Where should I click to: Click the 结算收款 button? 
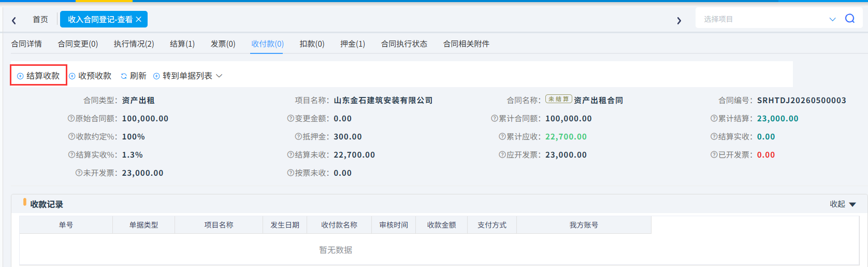point(38,76)
